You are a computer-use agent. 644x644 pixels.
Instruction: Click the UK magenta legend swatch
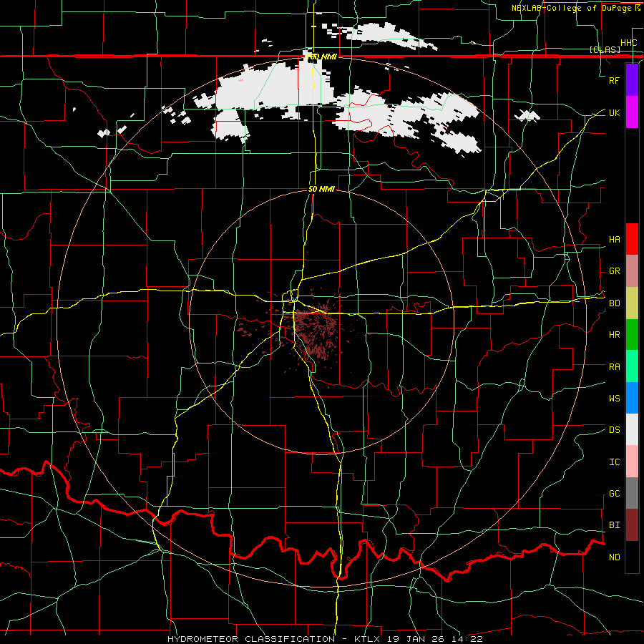point(632,112)
